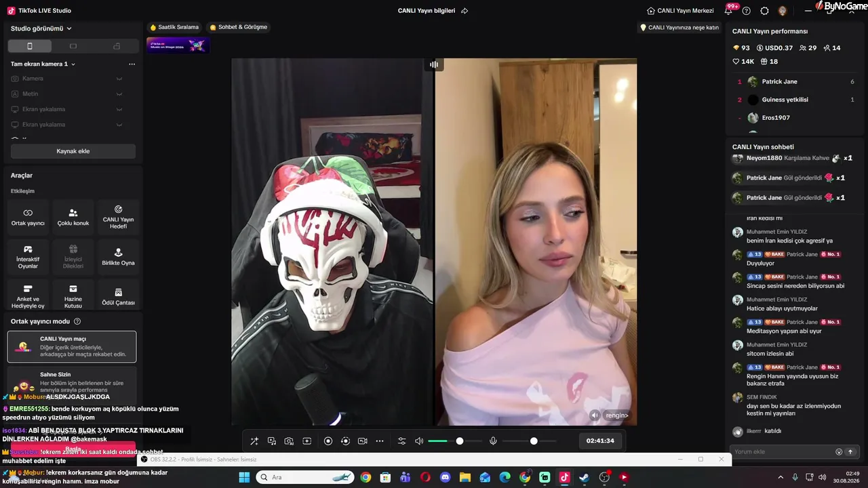Open Steam from the taskbar
This screenshot has width=868, height=488.
point(584,477)
